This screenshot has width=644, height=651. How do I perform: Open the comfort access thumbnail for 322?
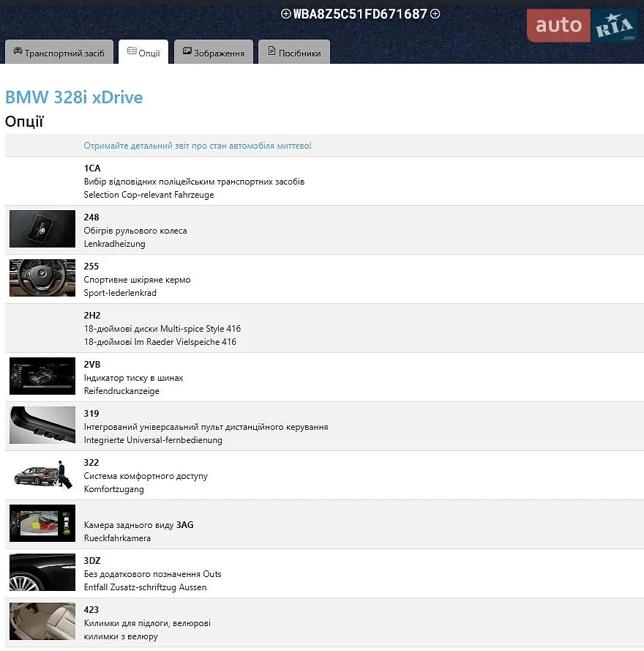click(42, 474)
